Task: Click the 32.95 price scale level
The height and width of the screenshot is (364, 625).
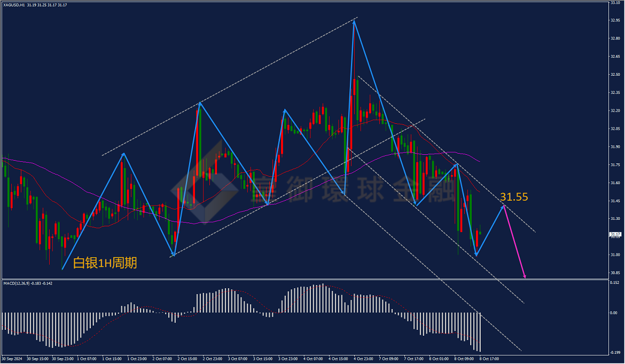Action: click(x=615, y=20)
